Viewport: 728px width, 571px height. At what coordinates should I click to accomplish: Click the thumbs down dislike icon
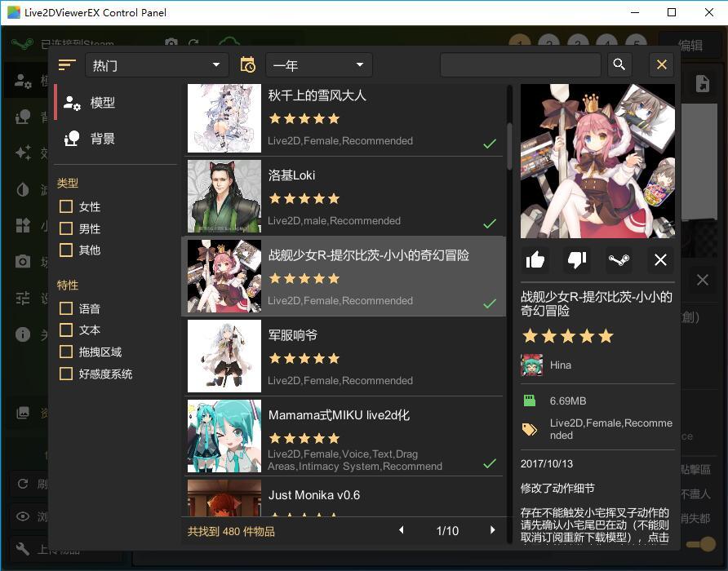[577, 259]
